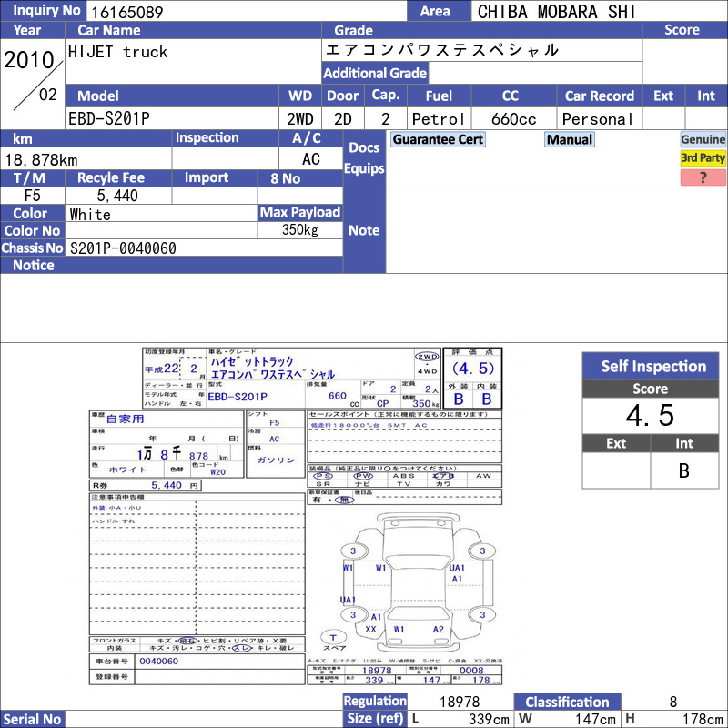Click the circled PW equipment mark
The height and width of the screenshot is (728, 728).
point(363,475)
